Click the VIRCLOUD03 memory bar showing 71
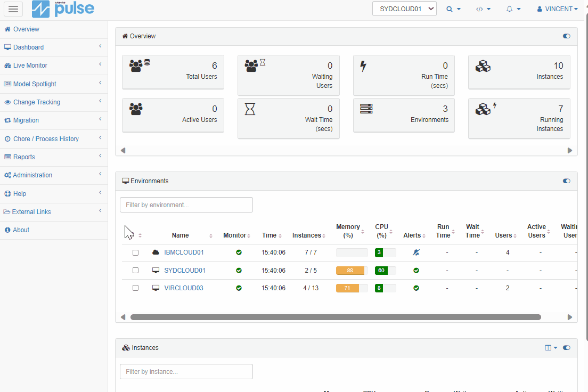The height and width of the screenshot is (392, 588). click(x=352, y=288)
